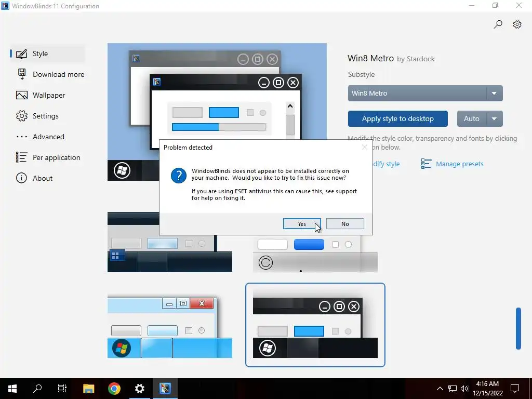Click the Per application list icon
The height and width of the screenshot is (399, 532).
click(22, 157)
